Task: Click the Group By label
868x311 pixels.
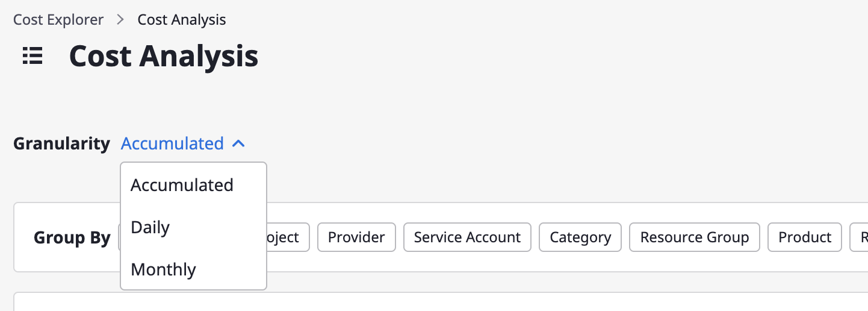Action: click(x=72, y=238)
